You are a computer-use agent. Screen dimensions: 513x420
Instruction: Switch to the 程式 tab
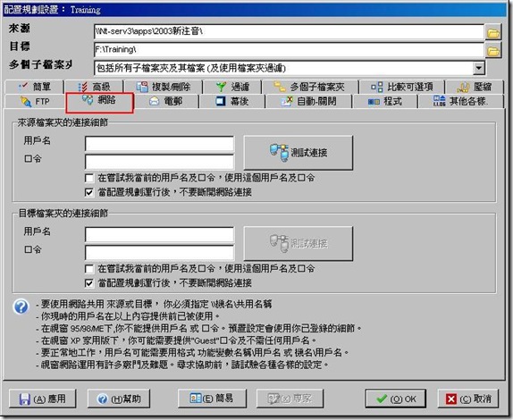point(384,101)
